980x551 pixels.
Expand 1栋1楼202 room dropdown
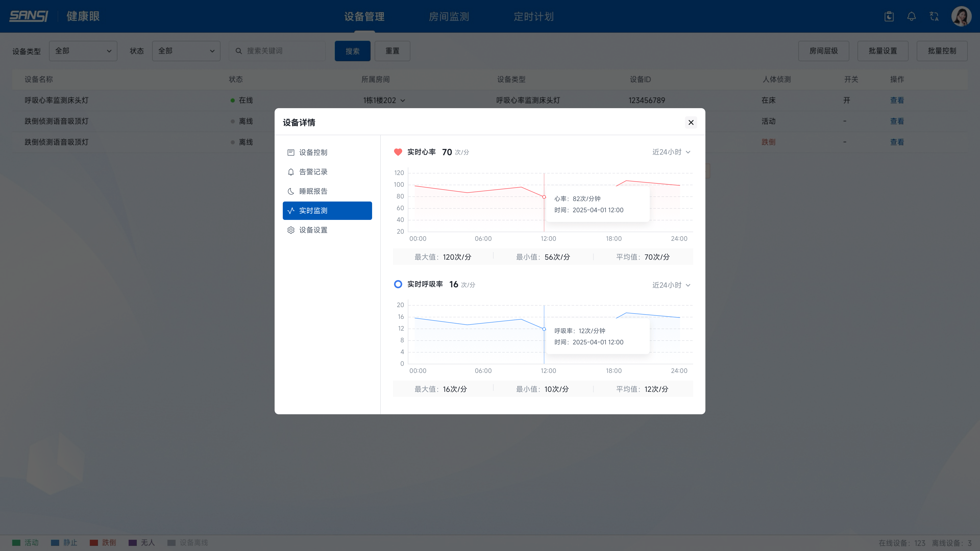[x=384, y=101]
